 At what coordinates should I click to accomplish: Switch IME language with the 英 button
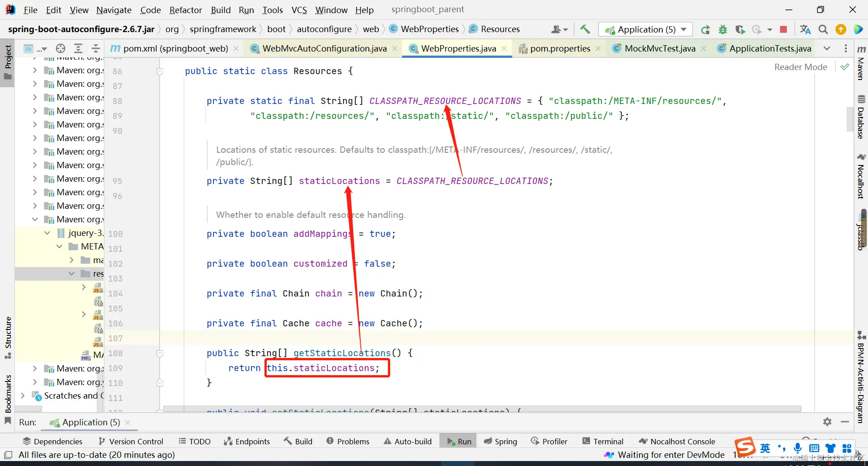pos(765,448)
